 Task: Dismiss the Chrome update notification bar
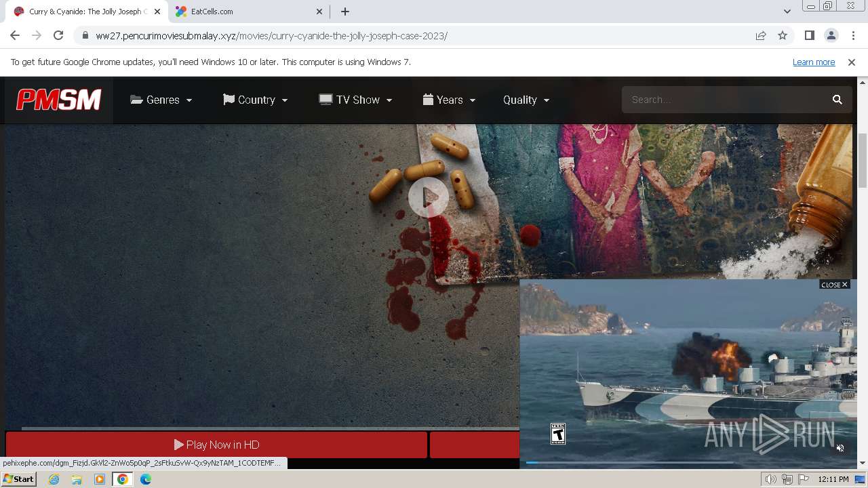point(852,62)
